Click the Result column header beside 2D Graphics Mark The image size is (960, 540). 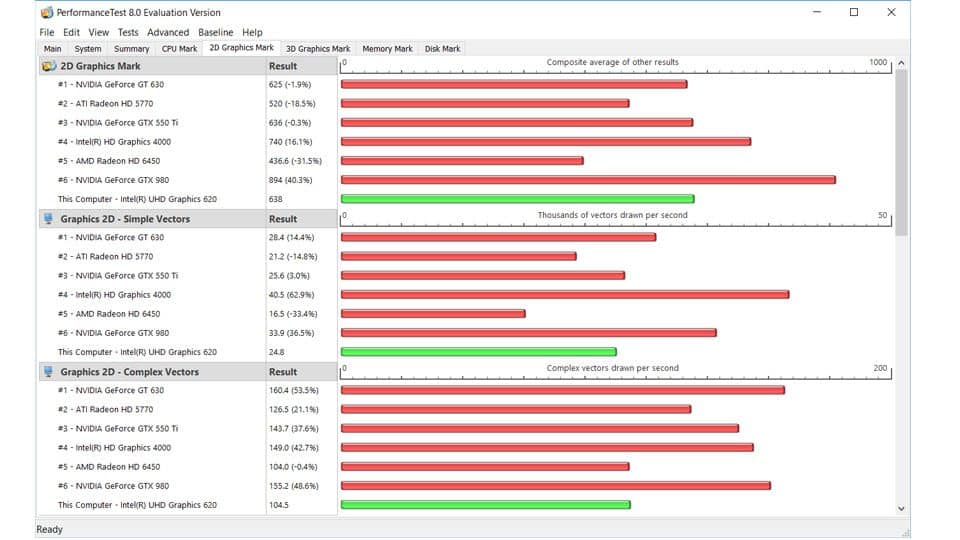(x=283, y=66)
